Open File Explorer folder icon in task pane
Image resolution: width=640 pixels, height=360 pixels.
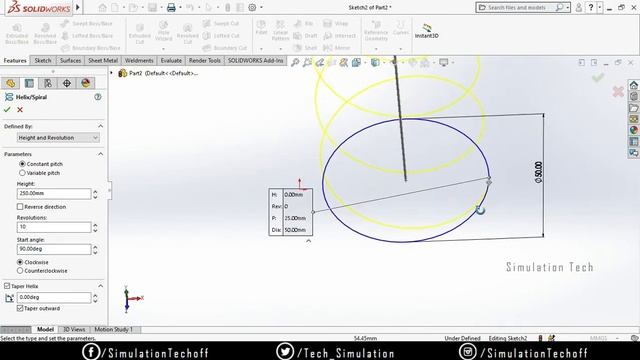633,108
